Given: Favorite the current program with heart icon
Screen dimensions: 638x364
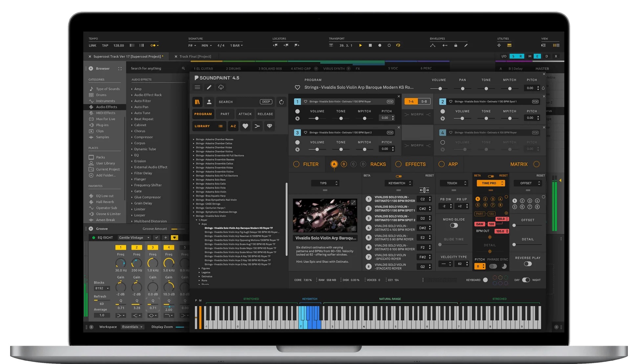Looking at the screenshot, I should [297, 88].
